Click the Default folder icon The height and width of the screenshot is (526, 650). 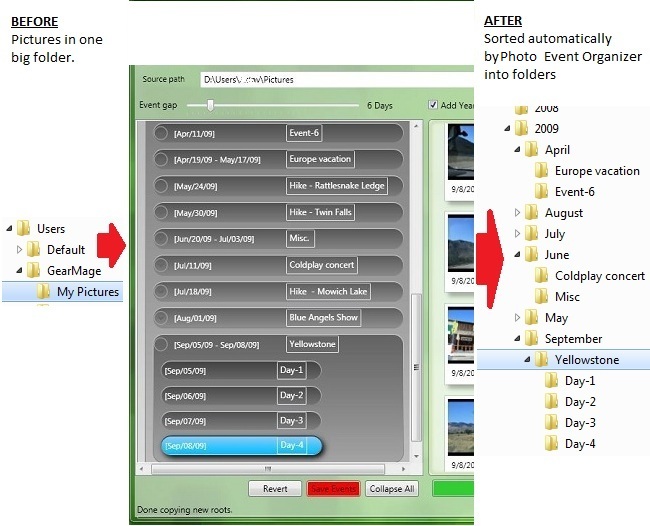(33, 250)
